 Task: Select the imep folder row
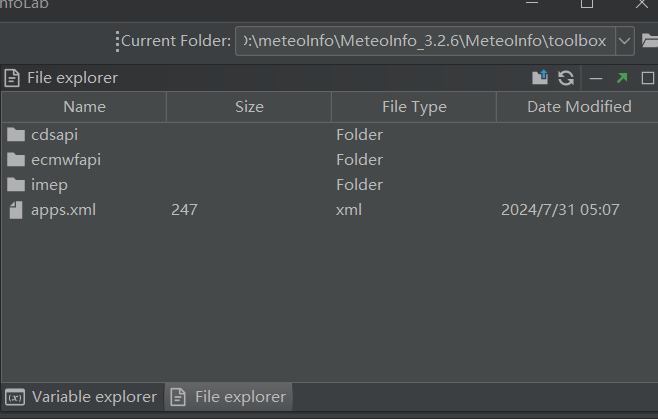(49, 185)
